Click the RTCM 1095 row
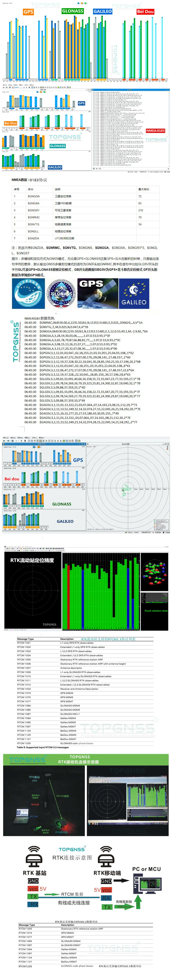This screenshot has width=172, height=980. click(x=85, y=722)
